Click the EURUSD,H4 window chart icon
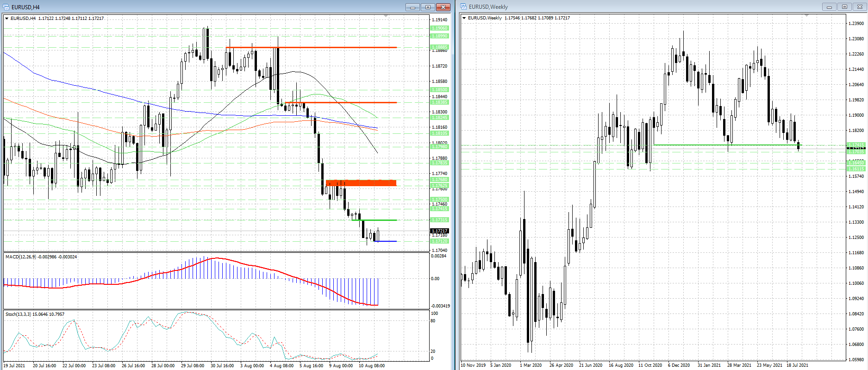 click(x=6, y=7)
